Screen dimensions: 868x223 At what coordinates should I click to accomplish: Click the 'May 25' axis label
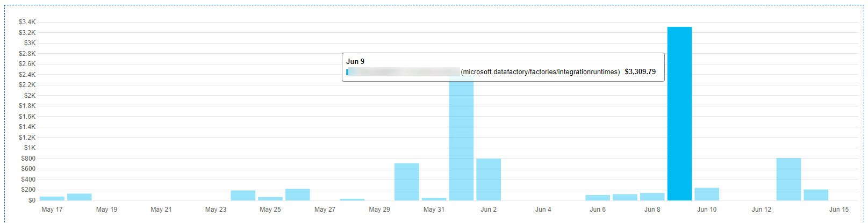tap(270, 210)
